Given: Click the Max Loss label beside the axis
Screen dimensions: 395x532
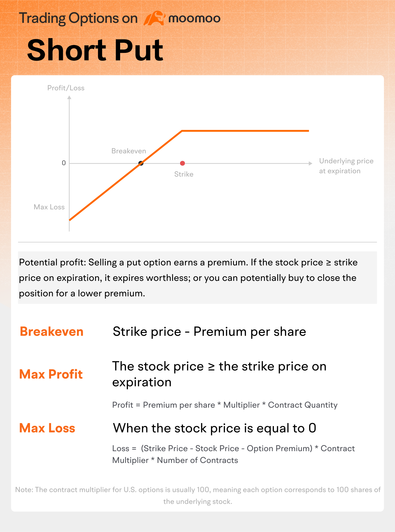Looking at the screenshot, I should (49, 207).
